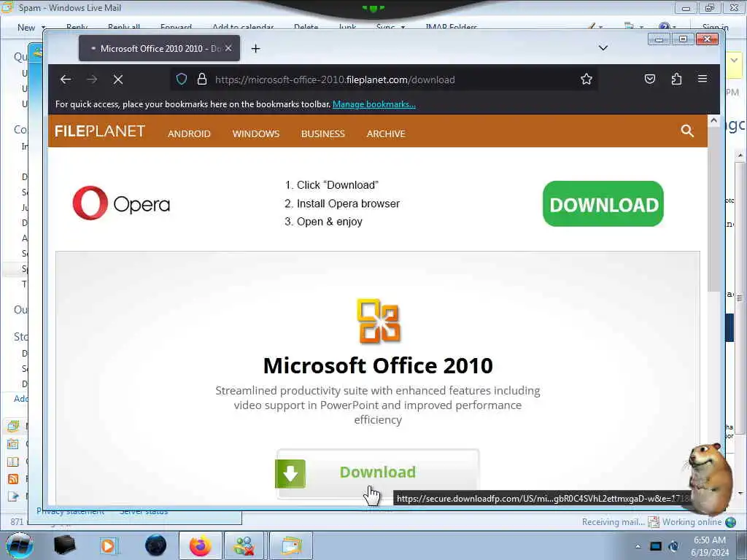Switch to Firefox in the taskbar
Image resolution: width=747 pixels, height=560 pixels.
click(x=200, y=545)
